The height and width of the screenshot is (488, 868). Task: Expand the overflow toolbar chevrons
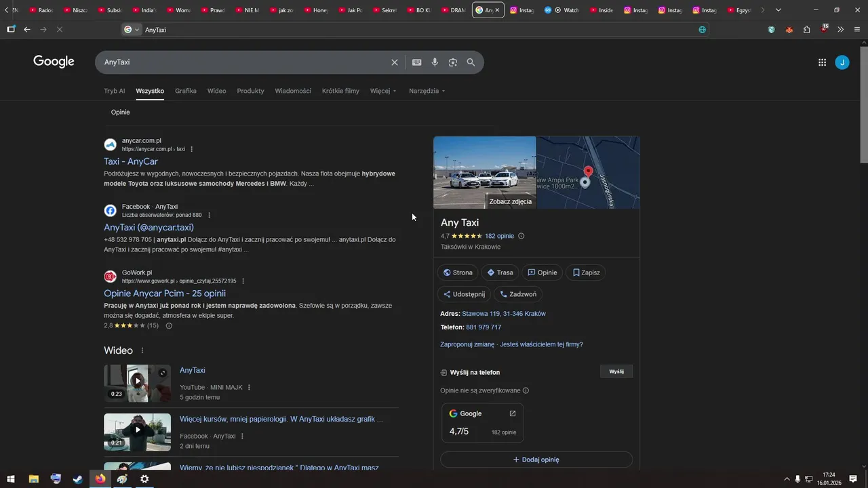(841, 30)
